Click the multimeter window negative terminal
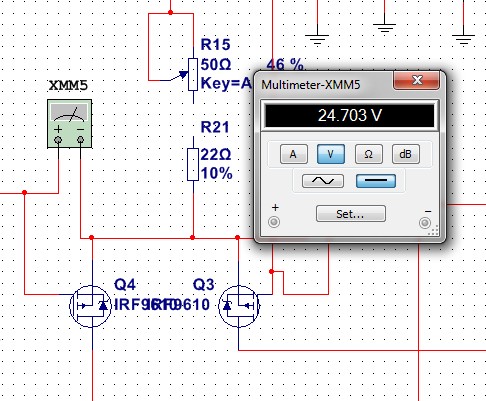 425,222
